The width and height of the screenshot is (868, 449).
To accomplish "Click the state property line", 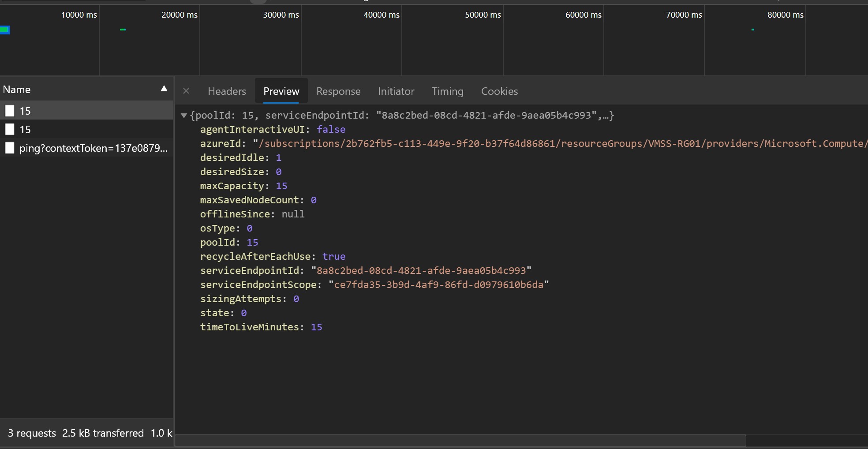I will click(223, 313).
